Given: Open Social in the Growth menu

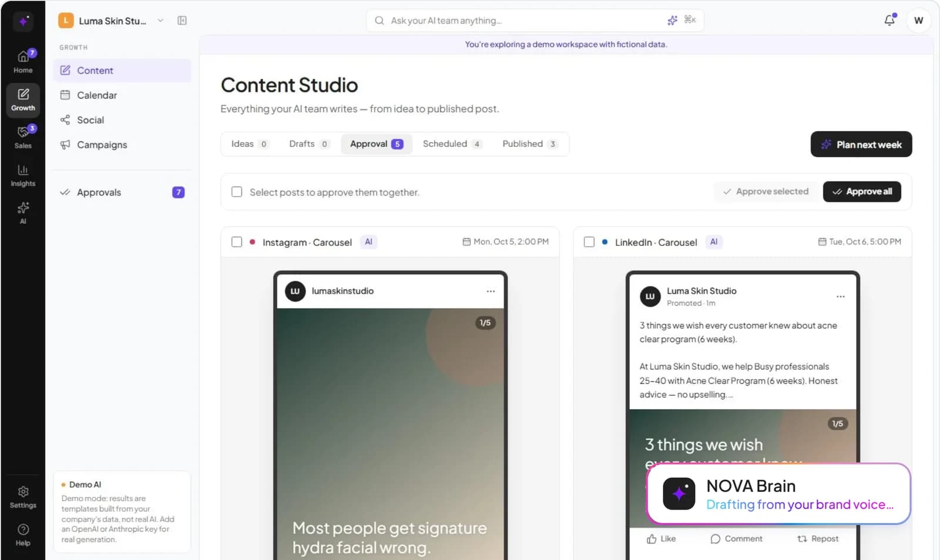Looking at the screenshot, I should (x=122, y=120).
